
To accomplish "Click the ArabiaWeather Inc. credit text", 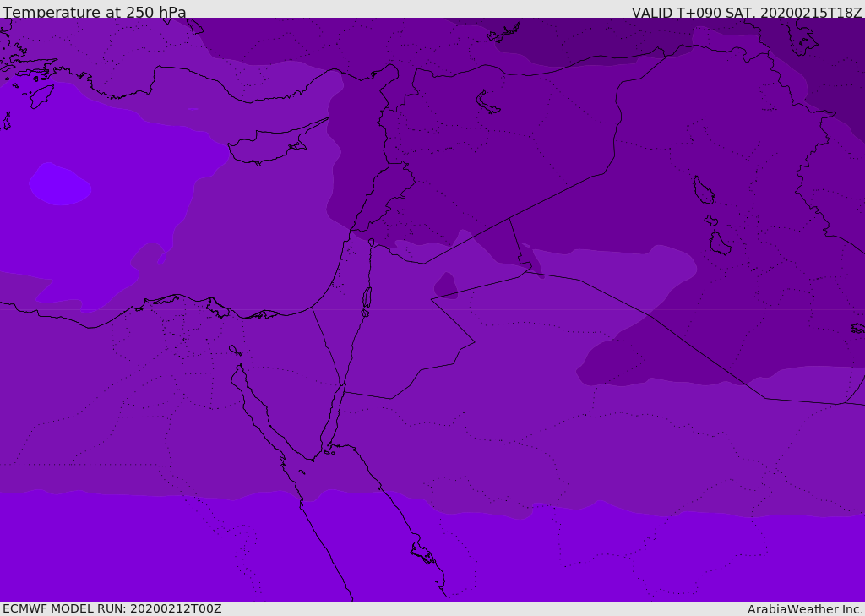I will point(805,609).
